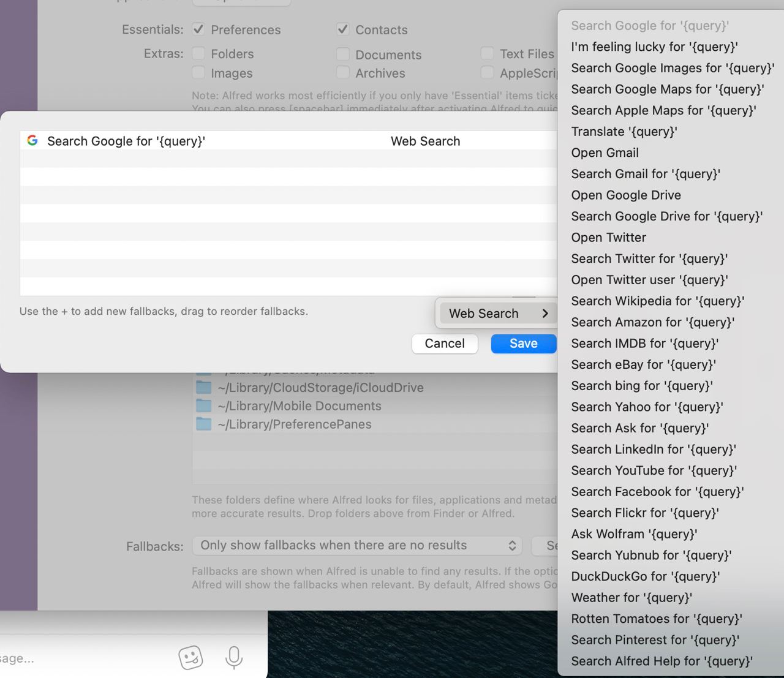
Task: Choose Search Twitter for '{query}'
Action: pyautogui.click(x=671, y=258)
